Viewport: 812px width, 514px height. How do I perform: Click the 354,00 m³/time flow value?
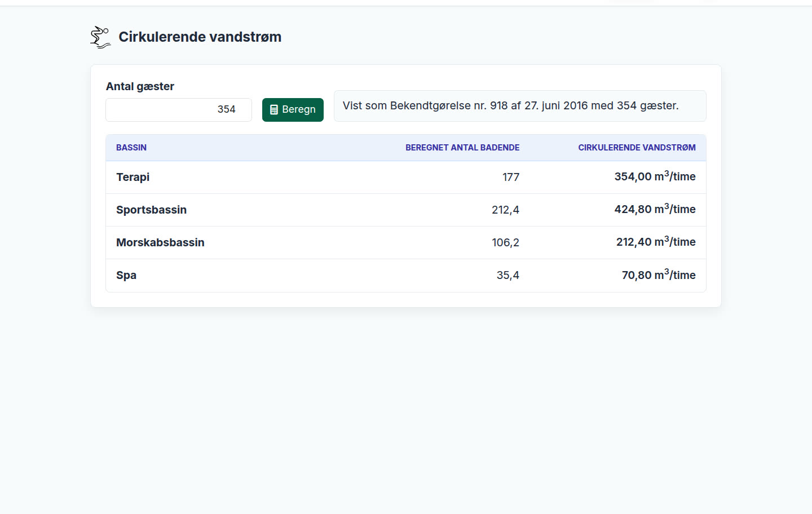655,176
